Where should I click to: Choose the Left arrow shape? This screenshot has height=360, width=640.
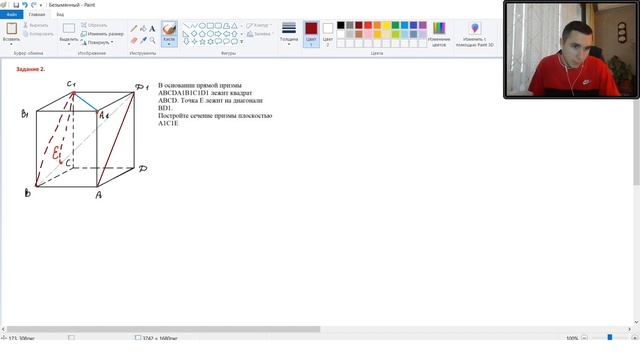[227, 33]
